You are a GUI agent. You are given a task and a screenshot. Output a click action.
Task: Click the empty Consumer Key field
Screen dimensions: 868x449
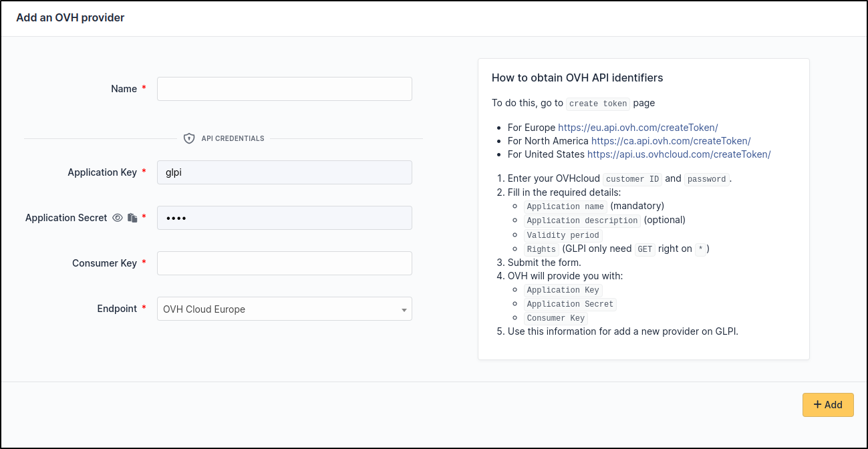(x=284, y=263)
